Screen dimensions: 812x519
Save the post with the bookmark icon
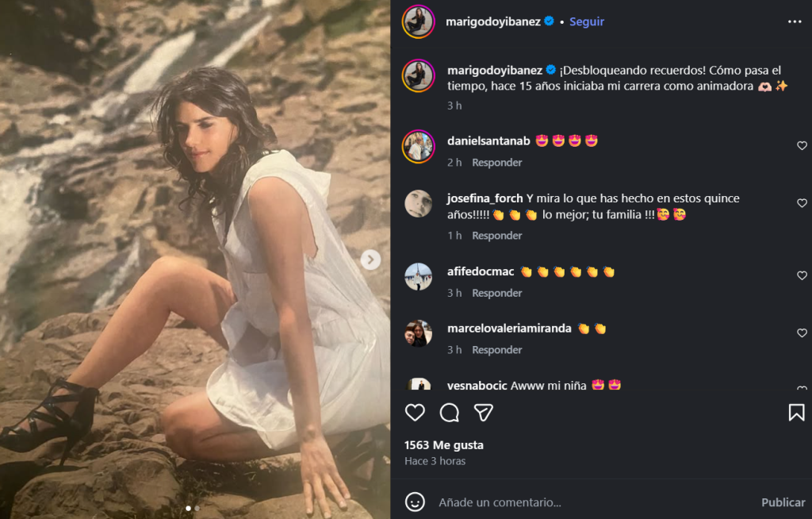point(796,413)
